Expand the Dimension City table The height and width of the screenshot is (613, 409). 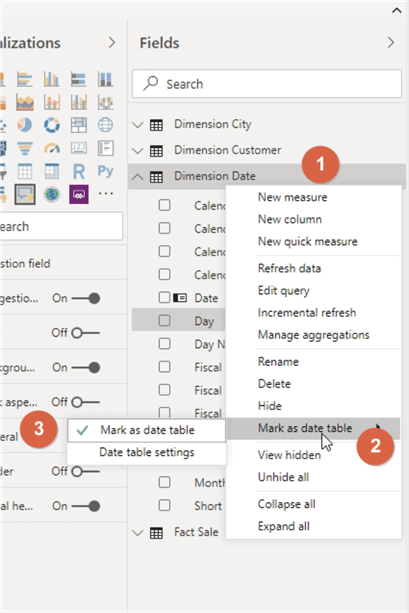pyautogui.click(x=138, y=125)
